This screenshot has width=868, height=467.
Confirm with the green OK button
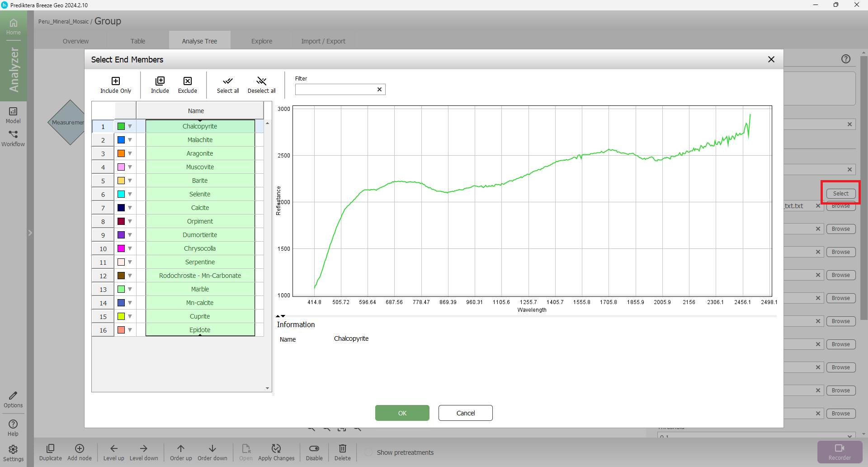[402, 413]
